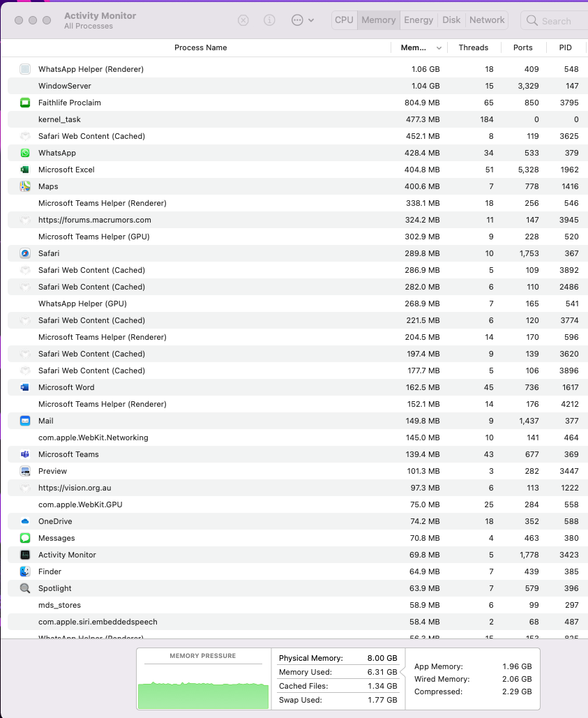Click the Preview app icon
588x718 pixels.
[x=25, y=471]
